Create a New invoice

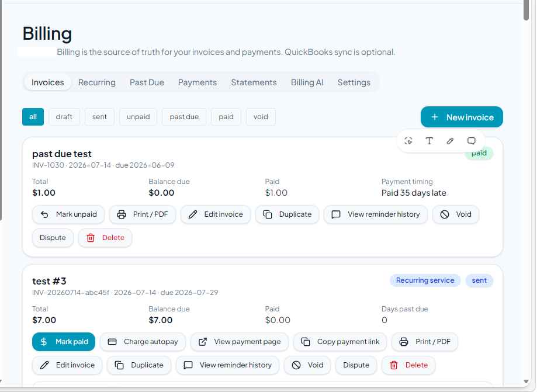(x=462, y=117)
